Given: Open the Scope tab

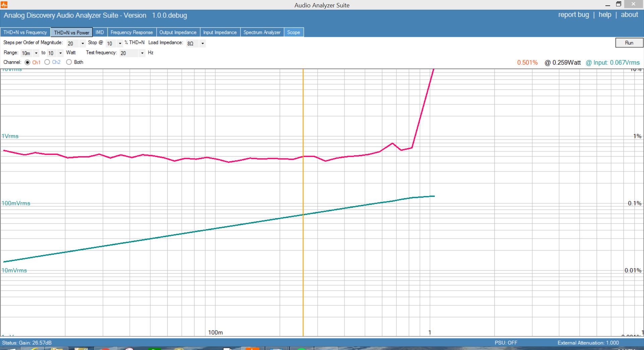Looking at the screenshot, I should click(x=293, y=32).
